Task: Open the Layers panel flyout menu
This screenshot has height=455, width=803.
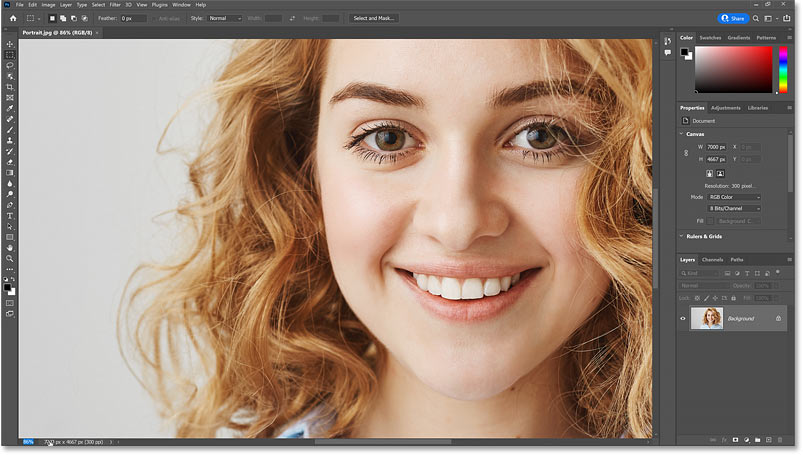Action: (789, 260)
